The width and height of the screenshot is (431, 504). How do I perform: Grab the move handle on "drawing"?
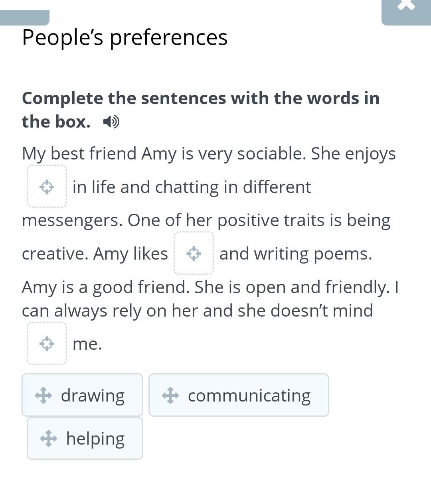[43, 396]
